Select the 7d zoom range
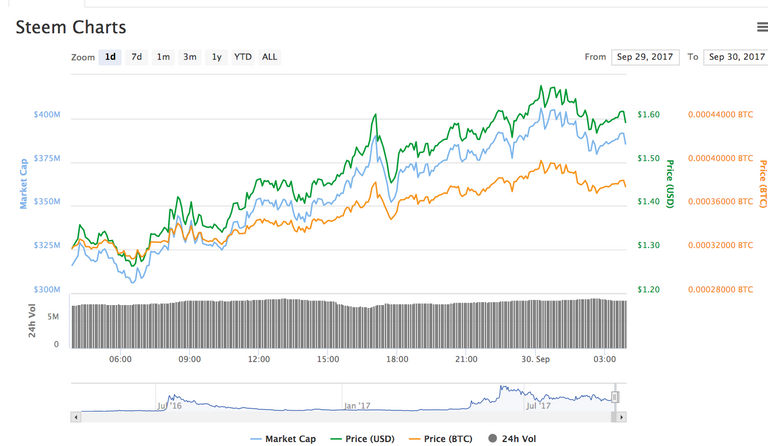The height and width of the screenshot is (446, 768). coord(137,57)
